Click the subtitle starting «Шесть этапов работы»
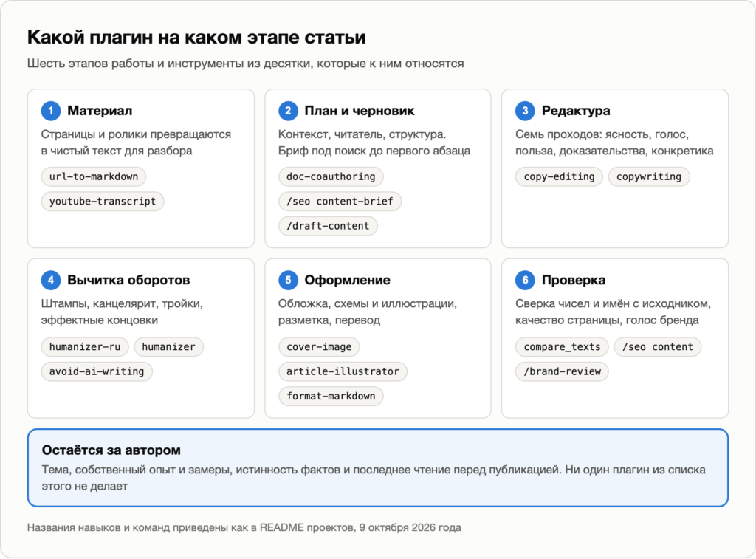Image resolution: width=756 pixels, height=559 pixels. pos(245,64)
